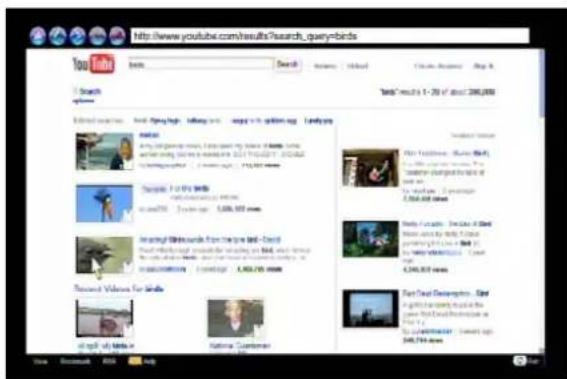Open the left Recent Videos thumbnail
Image resolution: width=567 pixels, height=379 pixels.
105,319
